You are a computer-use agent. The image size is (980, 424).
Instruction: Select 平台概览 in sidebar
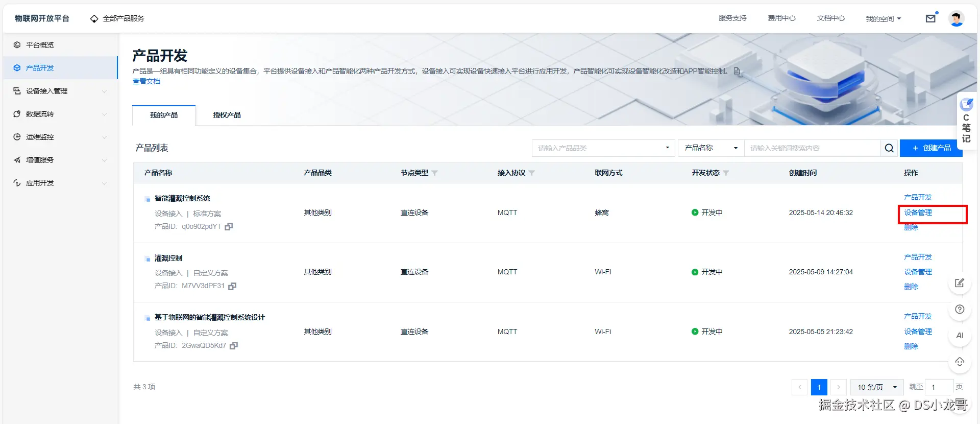[x=60, y=45]
